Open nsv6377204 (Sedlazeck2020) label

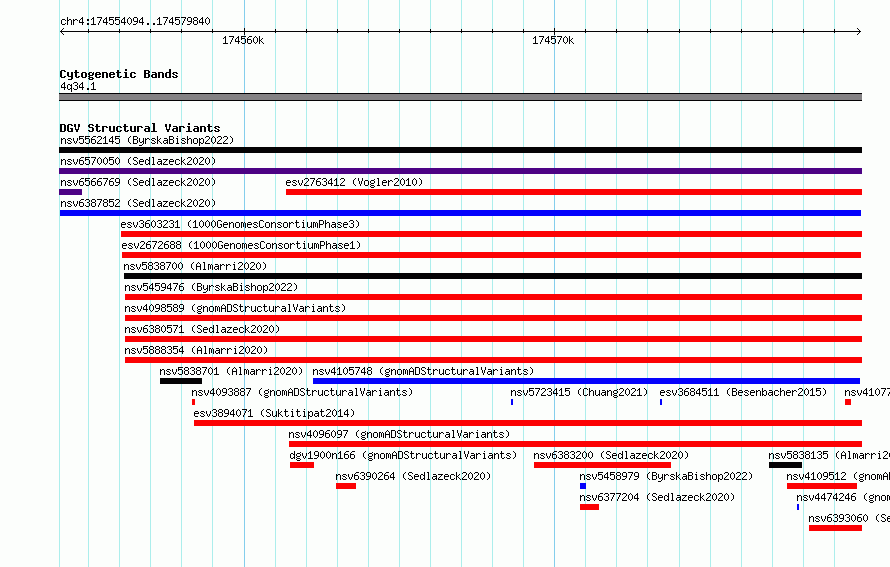coord(657,497)
